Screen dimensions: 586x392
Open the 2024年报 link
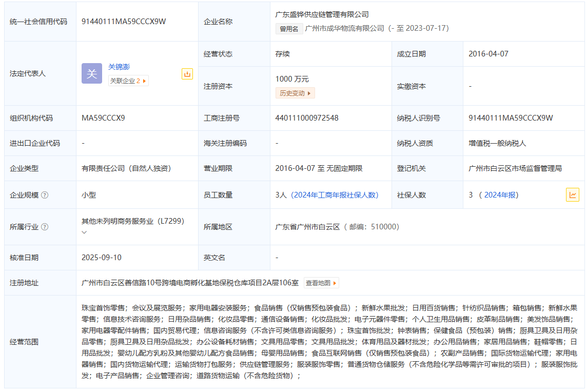pyautogui.click(x=501, y=195)
